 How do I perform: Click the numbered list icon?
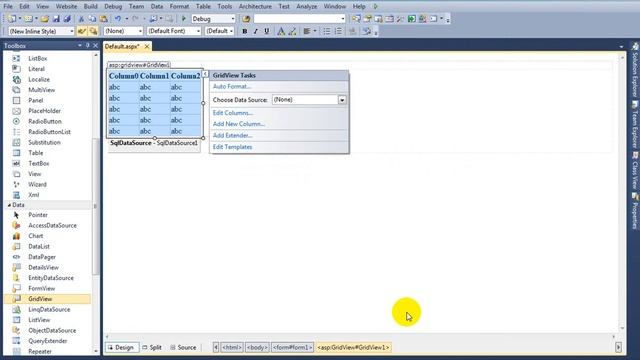click(338, 31)
